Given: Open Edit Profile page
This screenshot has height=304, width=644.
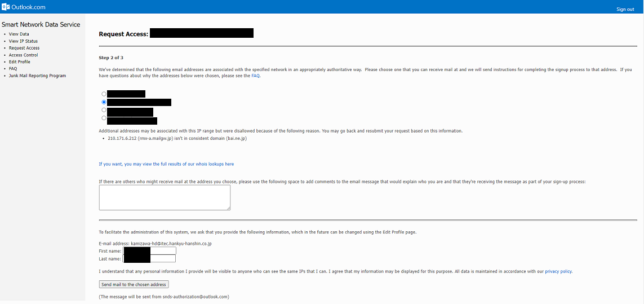Looking at the screenshot, I should [x=20, y=62].
